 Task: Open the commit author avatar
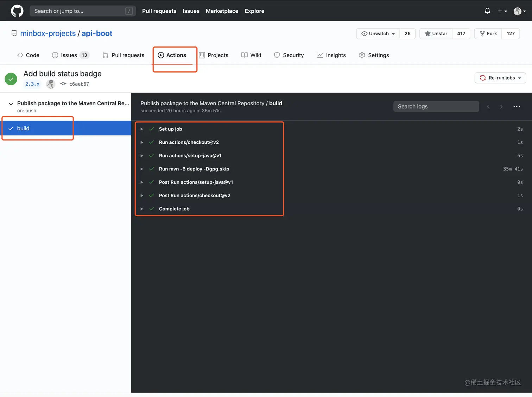pos(51,84)
